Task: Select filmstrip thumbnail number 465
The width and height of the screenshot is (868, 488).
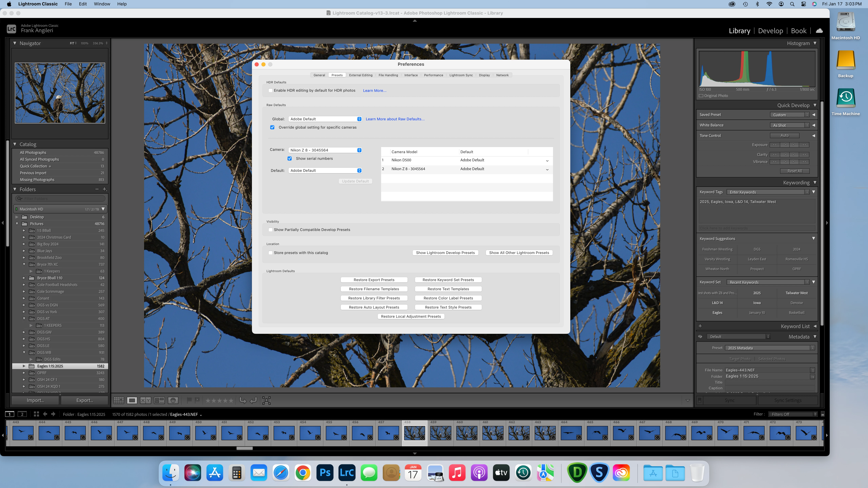Action: 597,433
